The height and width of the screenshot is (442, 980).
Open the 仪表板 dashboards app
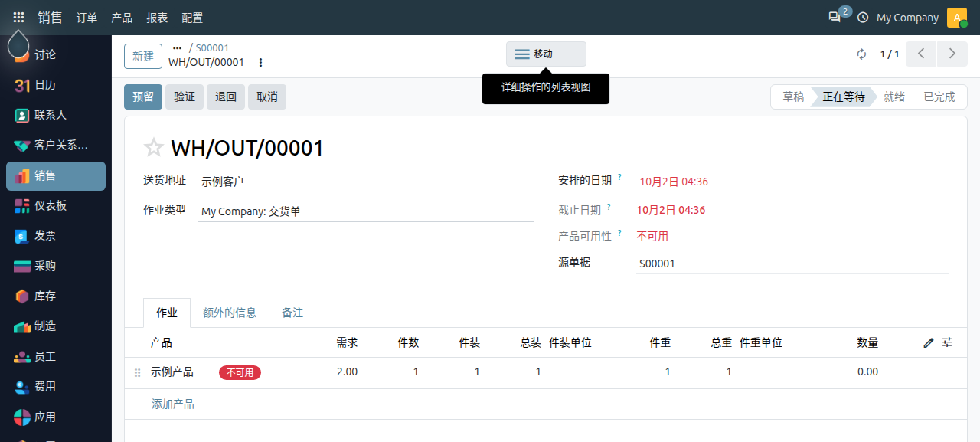pyautogui.click(x=55, y=205)
